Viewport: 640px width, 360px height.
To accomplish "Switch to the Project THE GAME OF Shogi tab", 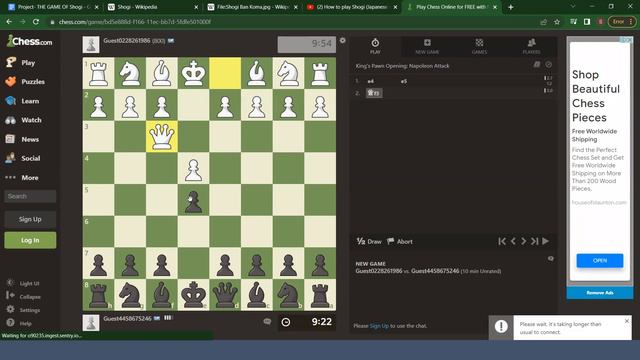I will (53, 7).
